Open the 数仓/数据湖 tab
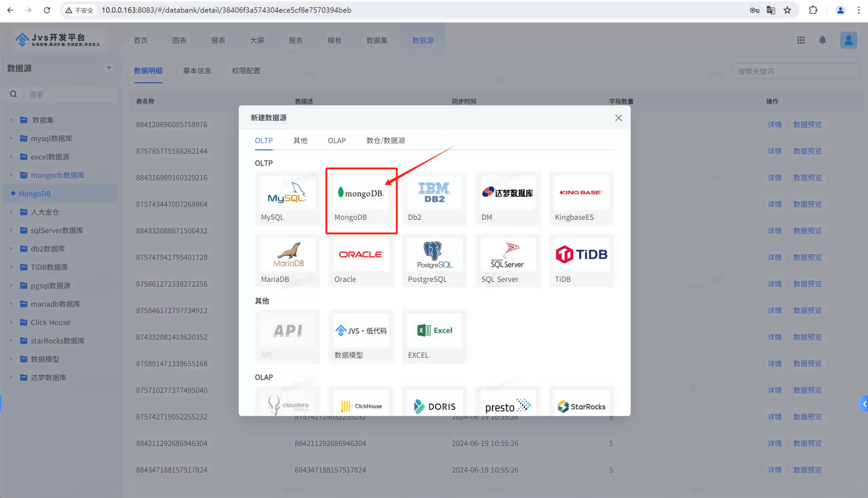868x498 pixels. point(385,141)
